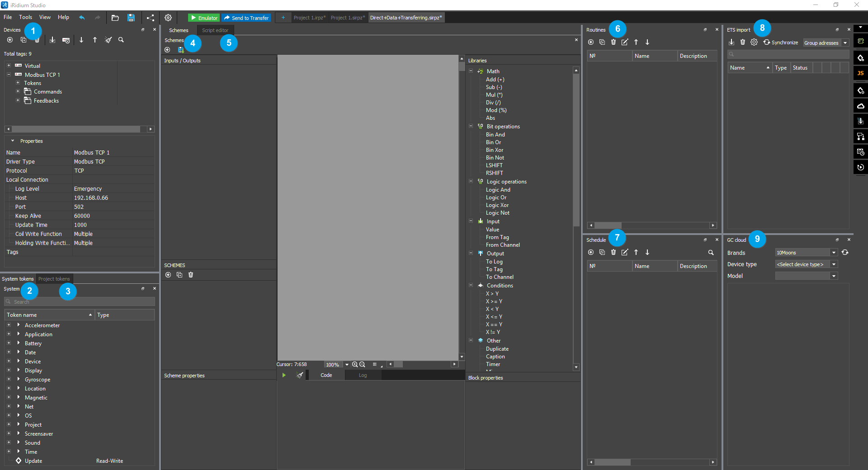Click Send to Transfer
The height and width of the screenshot is (470, 868).
coord(246,18)
